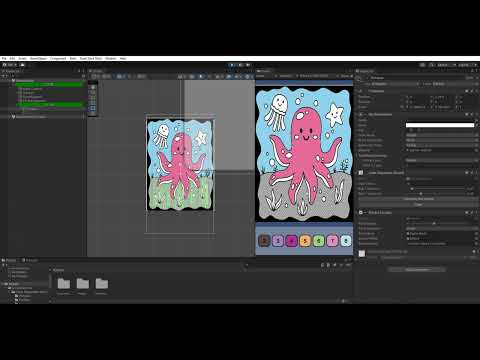Switch to the Hierarchy tab

pos(12,71)
